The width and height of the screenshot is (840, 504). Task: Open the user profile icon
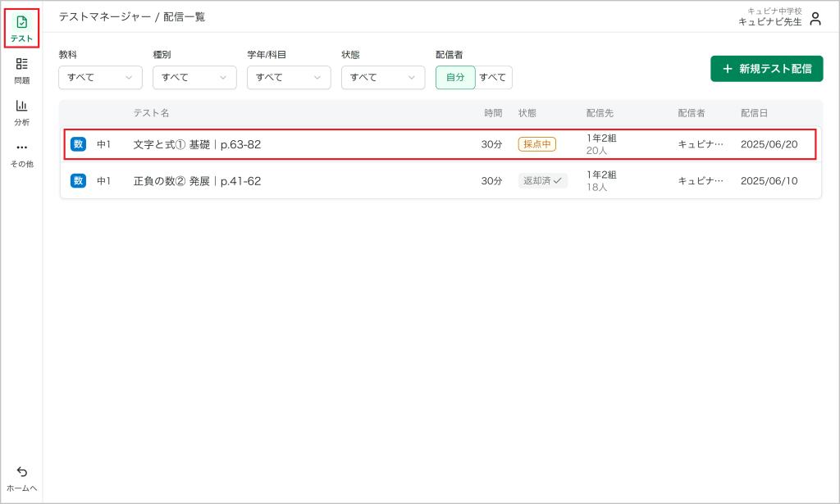pos(815,19)
